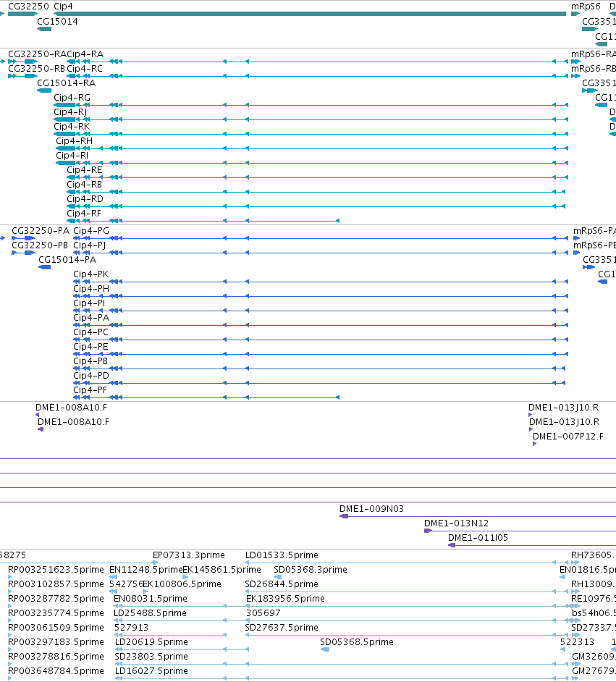Open the Cip4-PG protein label
Image resolution: width=616 pixels, height=682 pixels.
(91, 230)
